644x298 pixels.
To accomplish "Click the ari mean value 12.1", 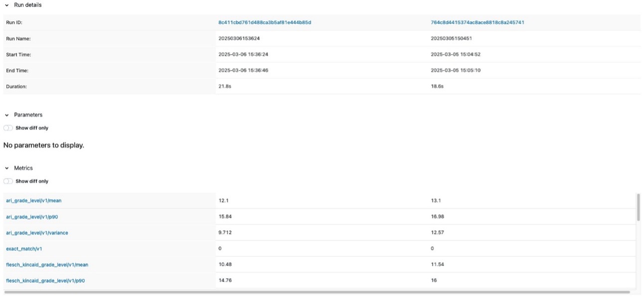I will [x=223, y=201].
